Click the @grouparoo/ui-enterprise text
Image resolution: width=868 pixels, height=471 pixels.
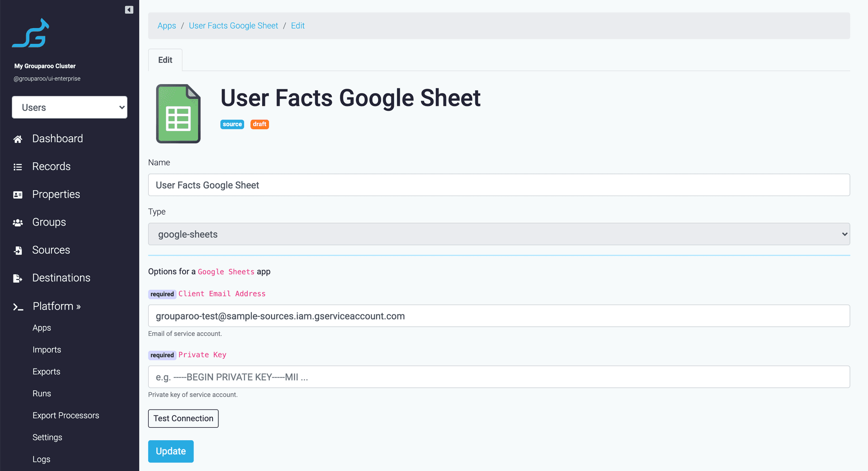pyautogui.click(x=47, y=79)
